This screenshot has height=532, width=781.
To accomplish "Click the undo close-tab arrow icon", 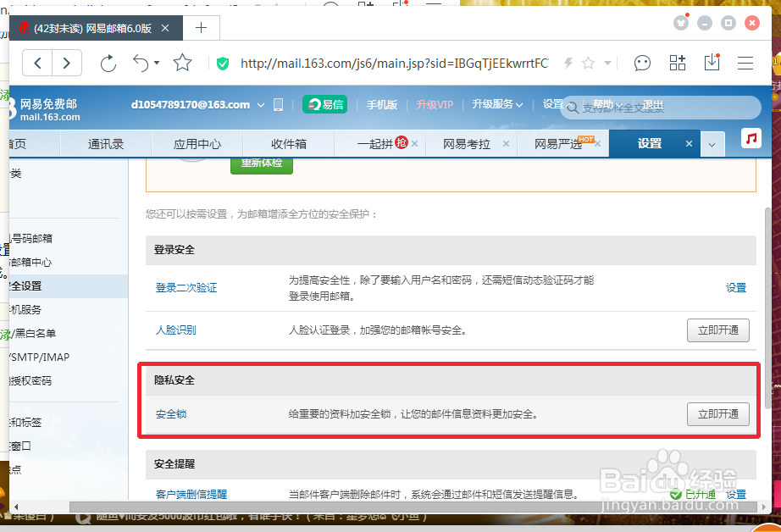I will (x=141, y=64).
